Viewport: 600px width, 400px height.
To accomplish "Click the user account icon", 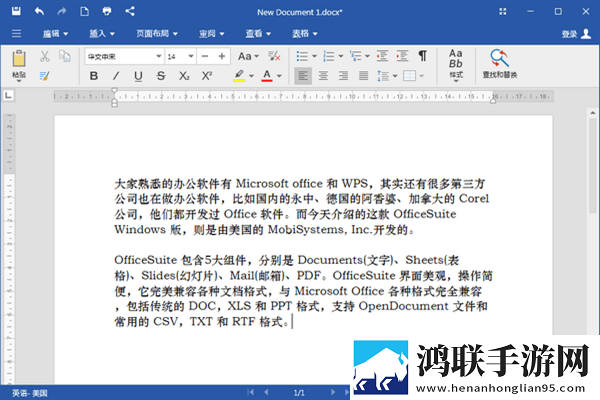I will point(586,34).
